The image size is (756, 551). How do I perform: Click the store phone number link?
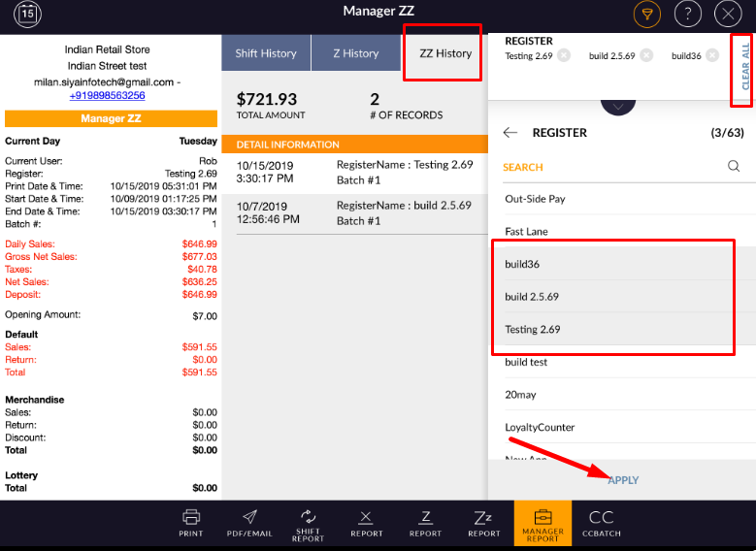107,95
